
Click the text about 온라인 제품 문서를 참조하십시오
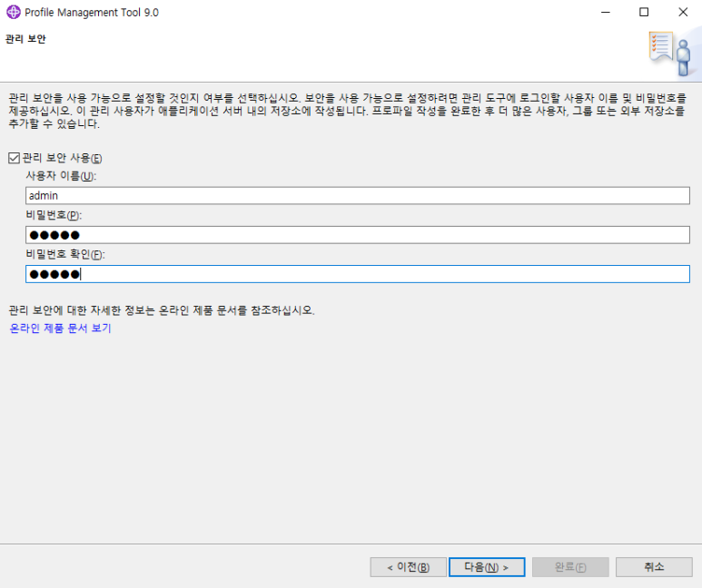pos(162,310)
